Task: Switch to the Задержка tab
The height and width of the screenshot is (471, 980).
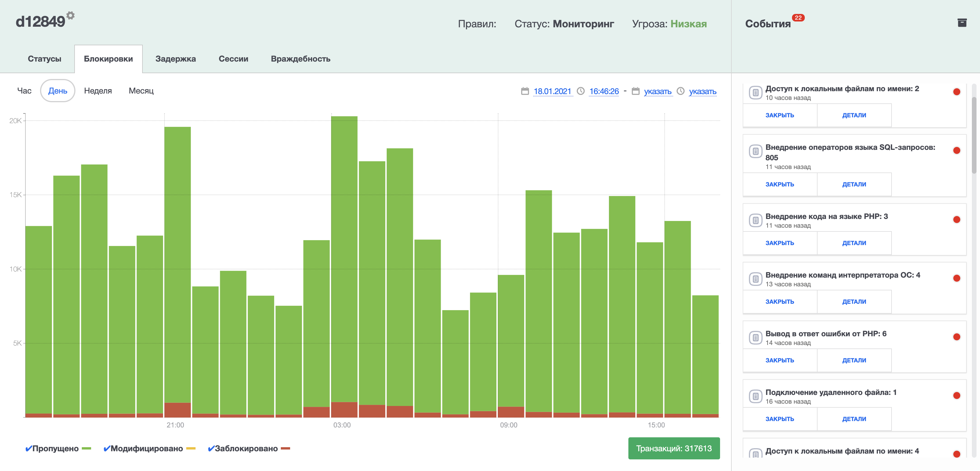Action: click(x=176, y=59)
